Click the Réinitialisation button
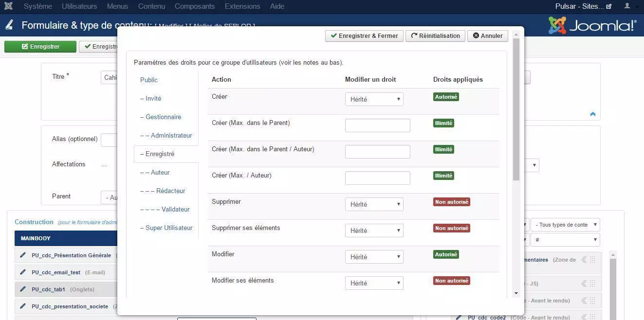The width and height of the screenshot is (644, 320). click(435, 36)
